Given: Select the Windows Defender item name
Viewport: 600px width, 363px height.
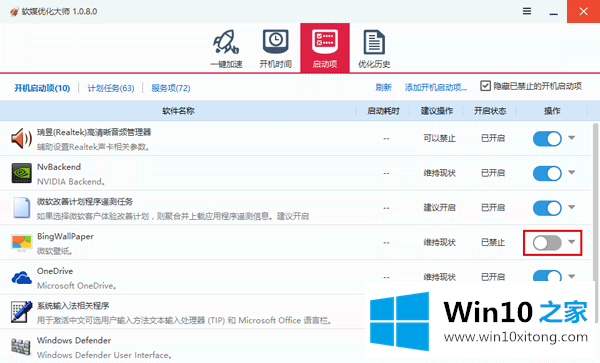Looking at the screenshot, I should click(x=74, y=340).
